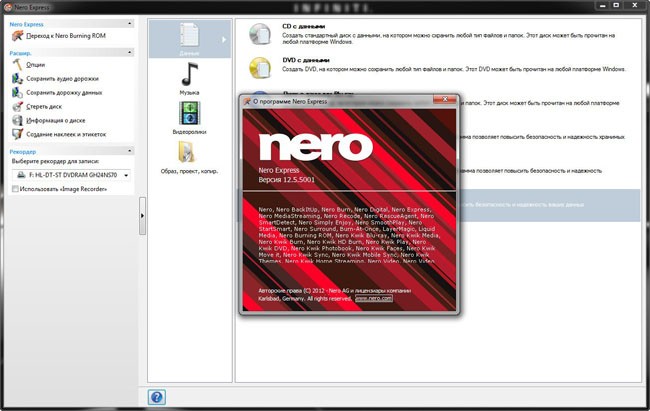
Task: Collapse the left panel with the arrow handle
Action: coord(142,216)
